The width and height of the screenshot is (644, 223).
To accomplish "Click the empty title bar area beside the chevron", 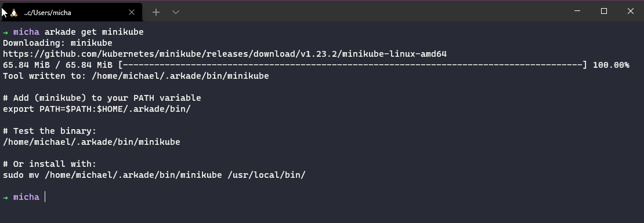I will 370,12.
